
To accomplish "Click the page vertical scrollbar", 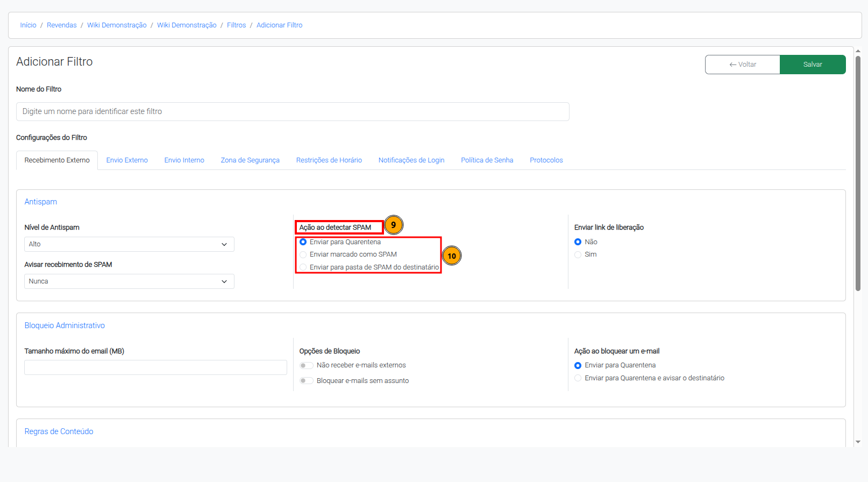I will click(x=858, y=173).
